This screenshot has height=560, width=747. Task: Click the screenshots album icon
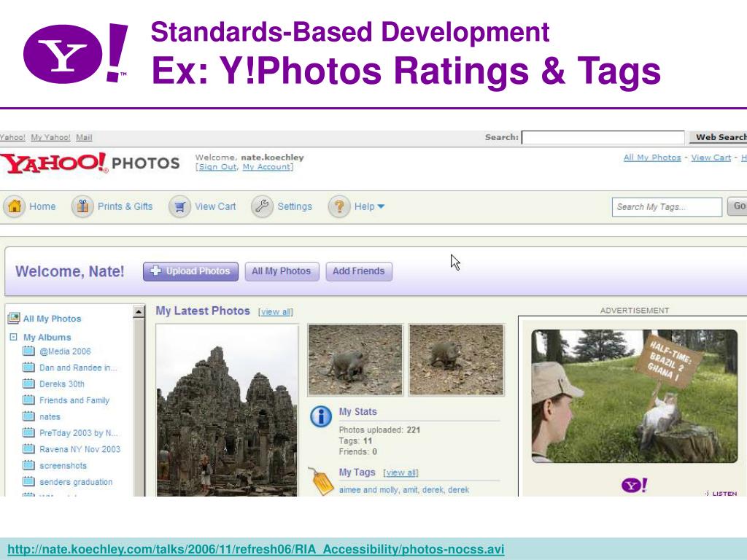point(28,465)
